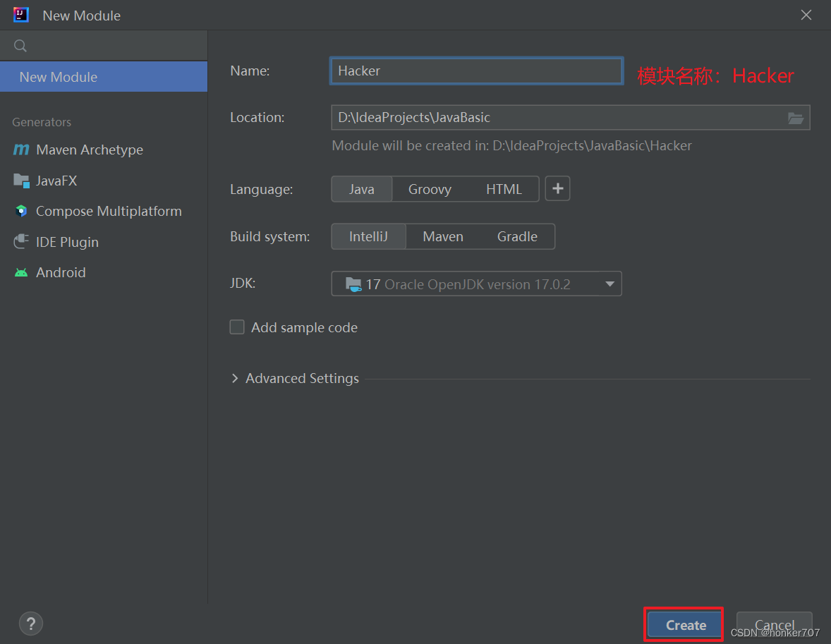Select HTML as the language

504,189
